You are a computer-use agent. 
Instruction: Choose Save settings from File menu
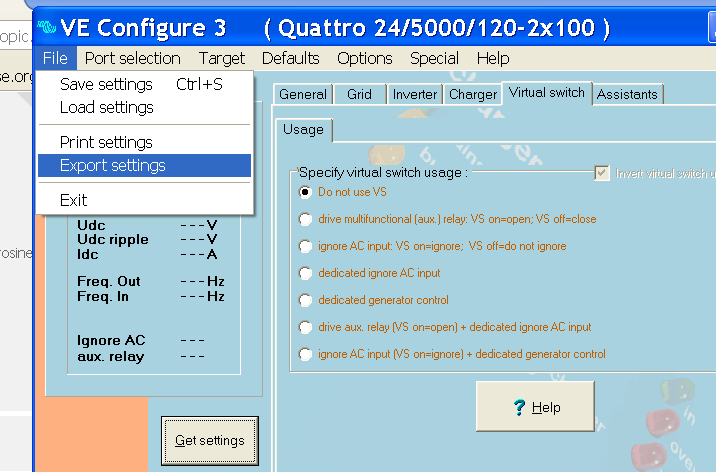pyautogui.click(x=144, y=84)
